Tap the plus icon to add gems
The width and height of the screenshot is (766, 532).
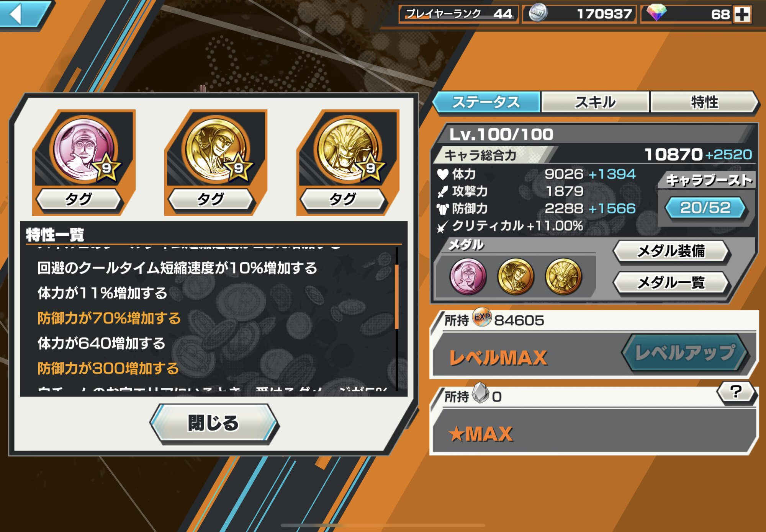point(742,15)
